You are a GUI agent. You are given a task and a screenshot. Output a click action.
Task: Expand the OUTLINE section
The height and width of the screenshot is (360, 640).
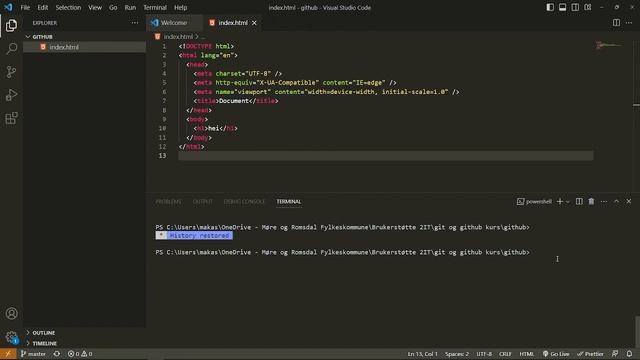pyautogui.click(x=84, y=333)
